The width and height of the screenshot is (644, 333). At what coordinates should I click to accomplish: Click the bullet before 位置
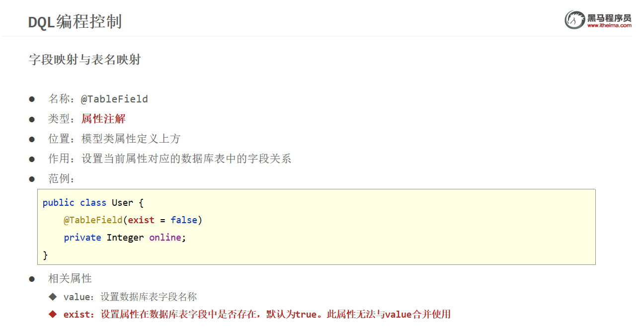click(x=32, y=140)
